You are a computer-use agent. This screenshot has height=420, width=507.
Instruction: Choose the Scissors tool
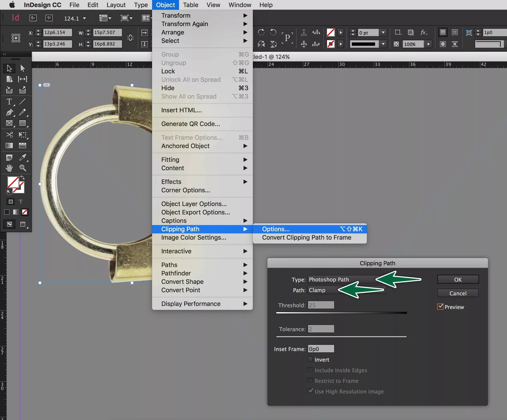(9, 135)
